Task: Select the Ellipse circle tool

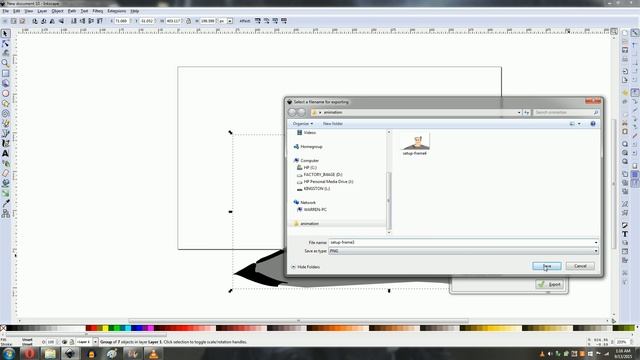Action: 5,93
